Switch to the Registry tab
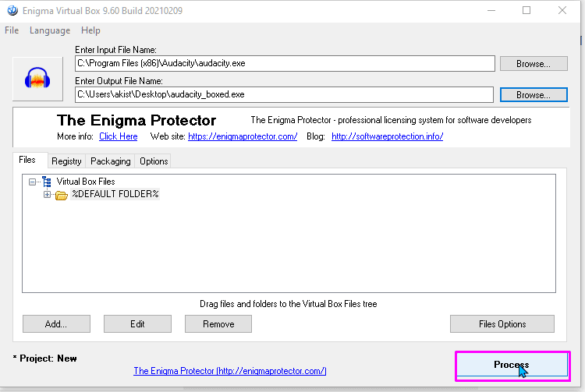This screenshot has width=585, height=392. click(x=66, y=161)
